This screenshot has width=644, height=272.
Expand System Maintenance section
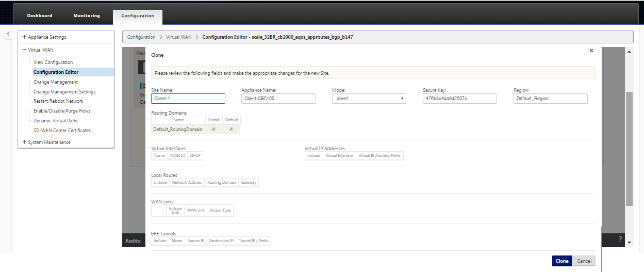[x=25, y=142]
